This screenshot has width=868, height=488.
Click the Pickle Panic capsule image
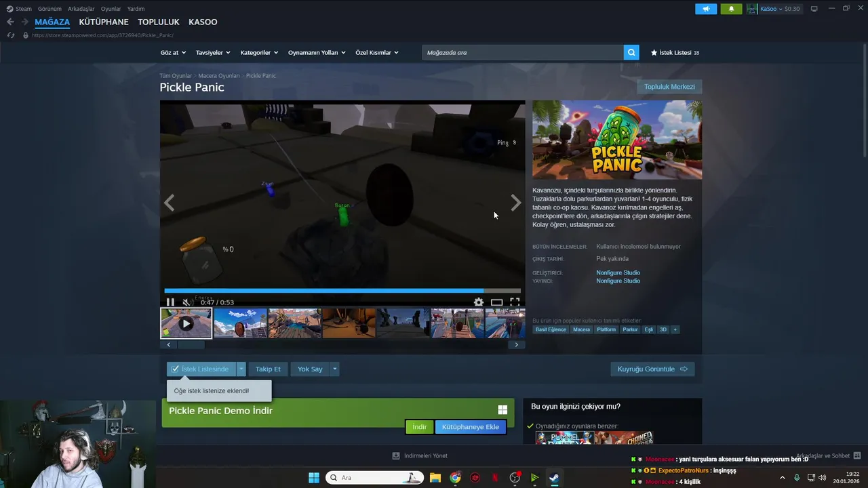[617, 140]
